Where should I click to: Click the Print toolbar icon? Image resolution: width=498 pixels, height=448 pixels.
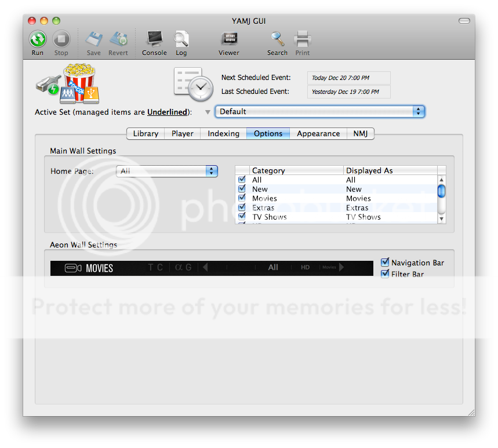302,39
